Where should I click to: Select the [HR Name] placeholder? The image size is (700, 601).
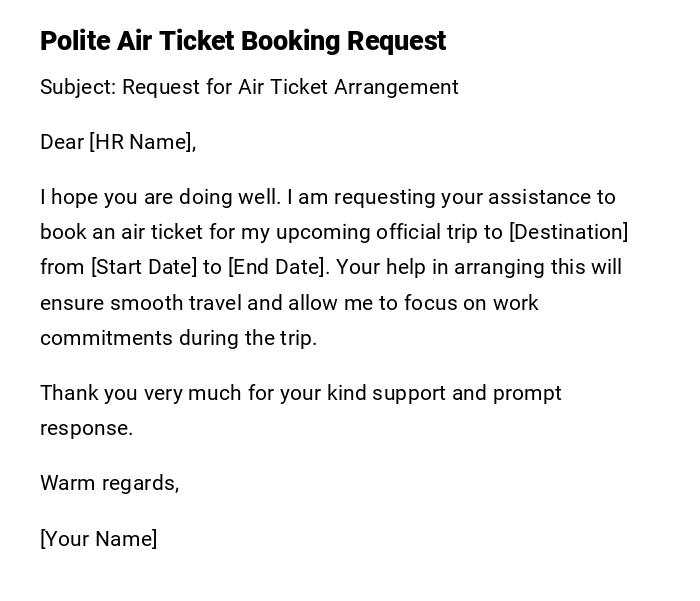140,142
